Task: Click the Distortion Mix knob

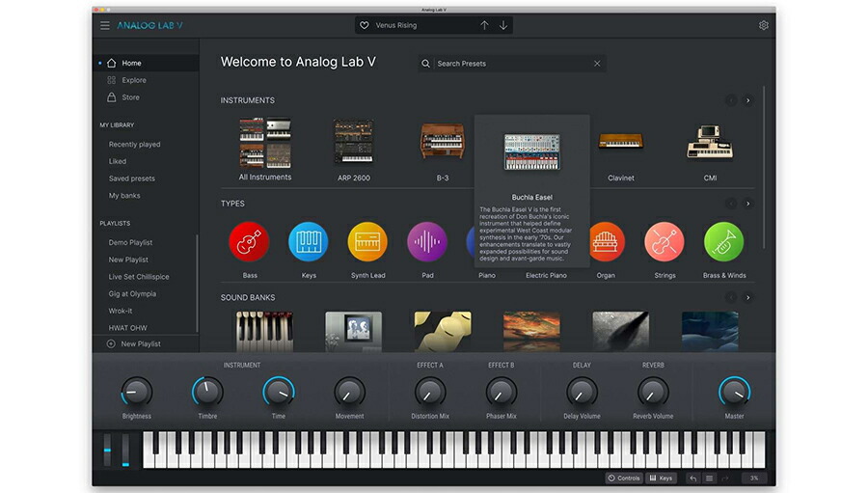Action: tap(430, 393)
